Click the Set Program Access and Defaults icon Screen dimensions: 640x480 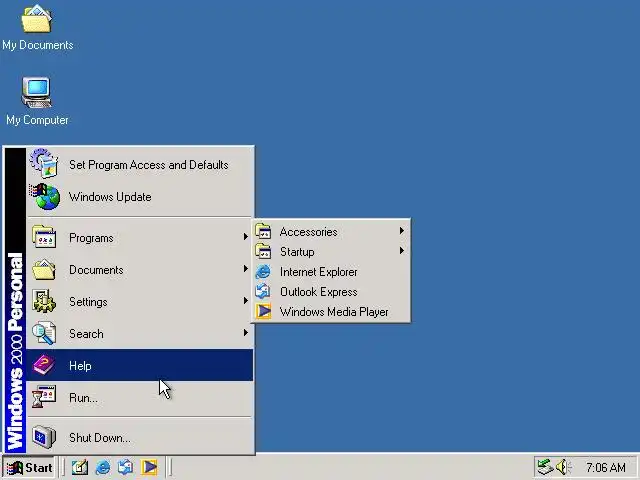point(44,163)
